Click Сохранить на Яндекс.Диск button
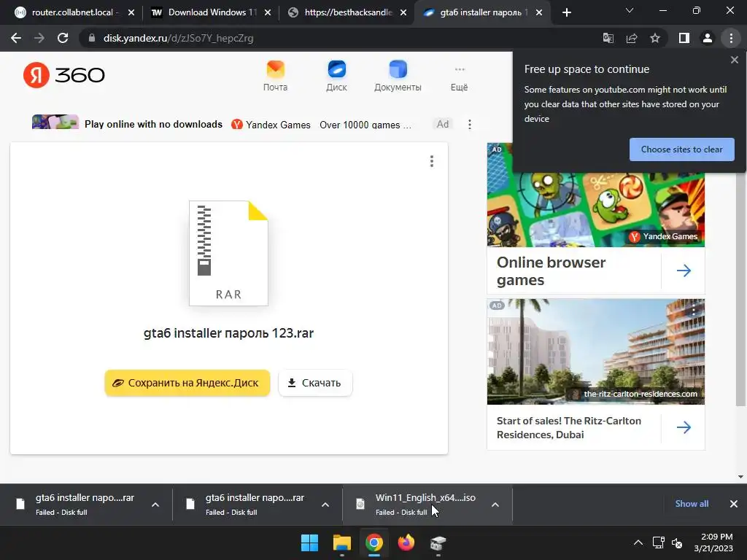This screenshot has width=747, height=560. click(187, 383)
